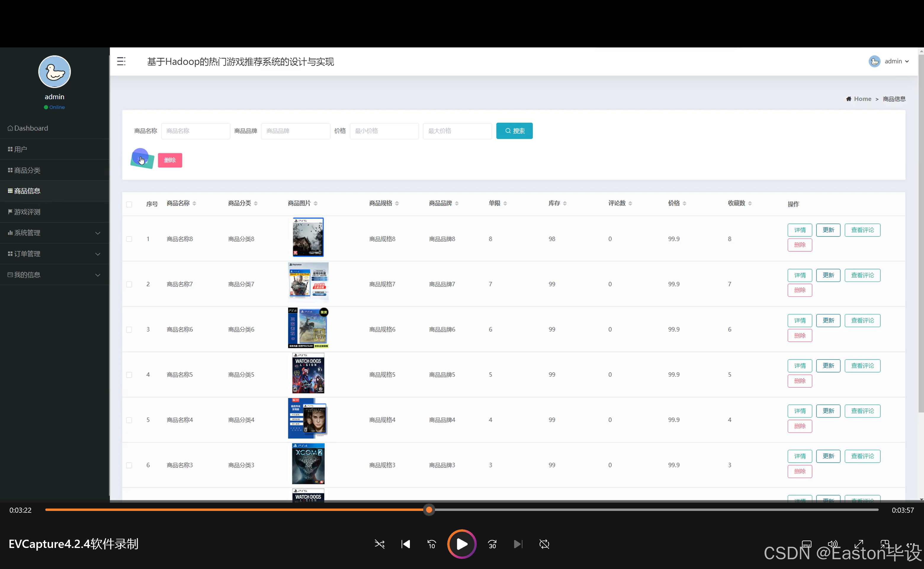Click 更新 for 商品名称4

(828, 411)
